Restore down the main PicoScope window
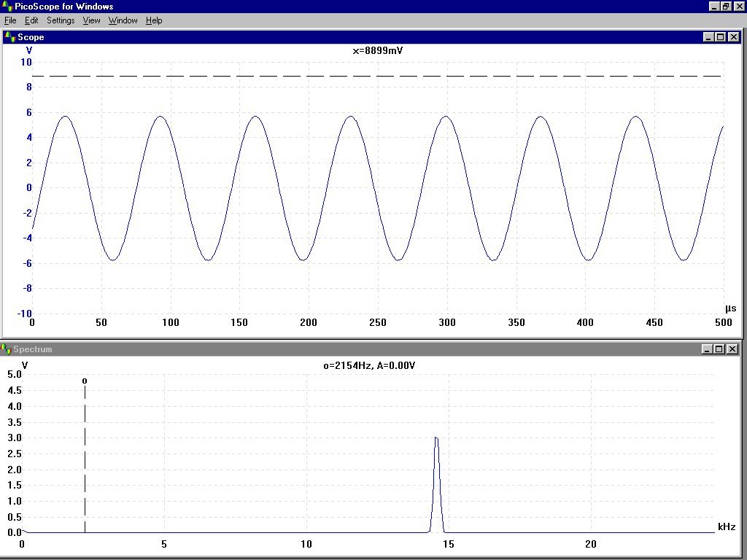This screenshot has height=560, width=747. (726, 7)
